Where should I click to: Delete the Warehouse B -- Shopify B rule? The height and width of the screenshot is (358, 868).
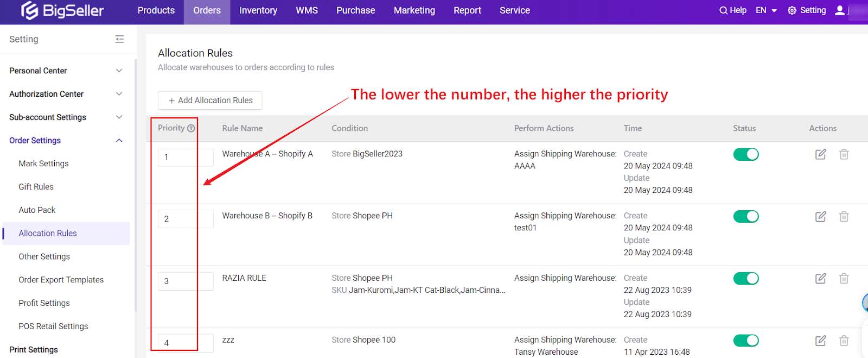(844, 216)
